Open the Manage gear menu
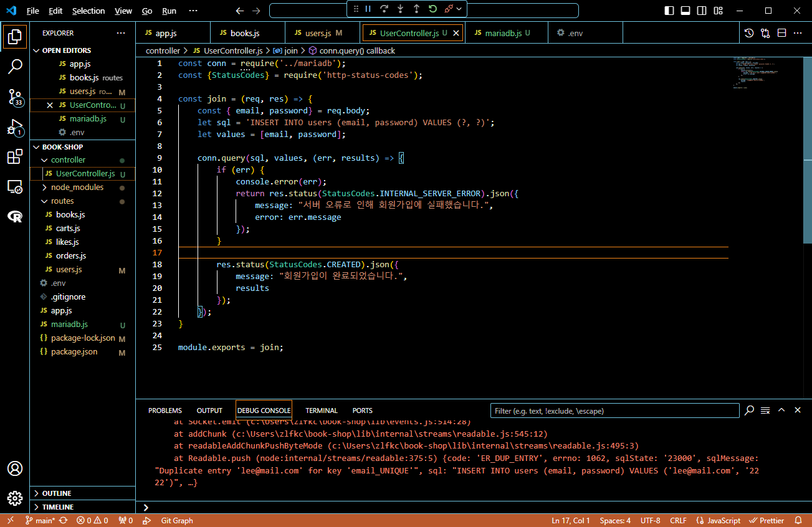Viewport: 812px width, 527px height. (15, 498)
